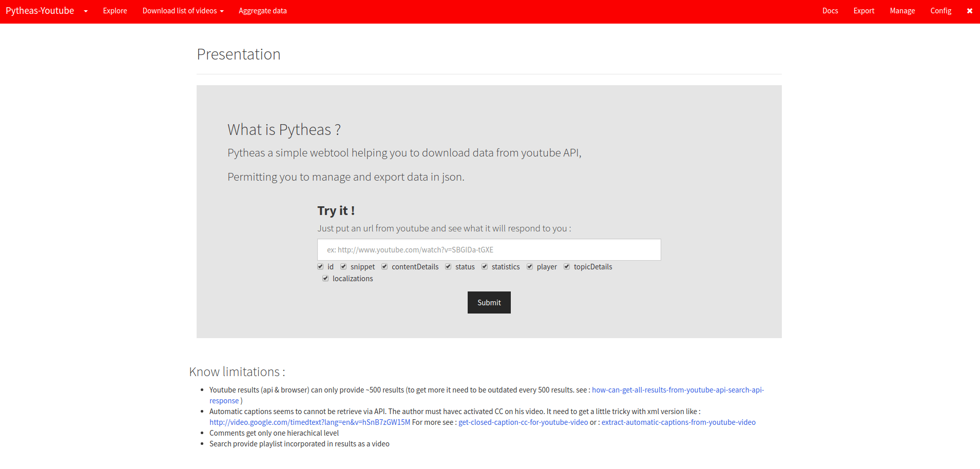Click the 'What is Pytheas ?' heading
The height and width of the screenshot is (469, 980).
(x=284, y=130)
